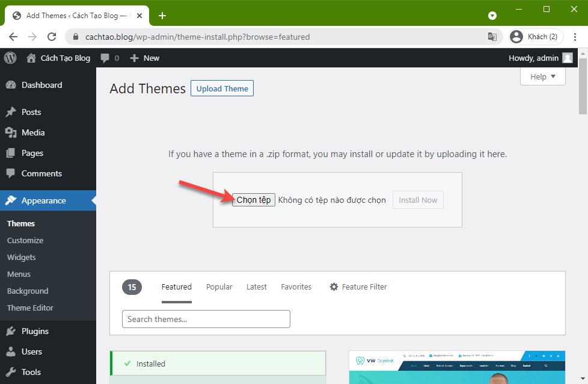Open Dashboard in sidebar
This screenshot has width=588, height=384.
48,85
